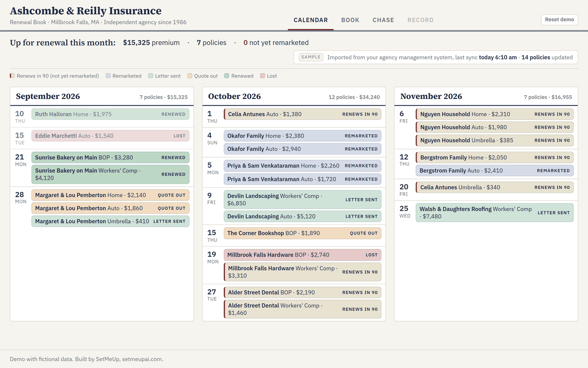Open Nguyen Household Umbrella policy
This screenshot has height=368, width=588.
click(495, 140)
